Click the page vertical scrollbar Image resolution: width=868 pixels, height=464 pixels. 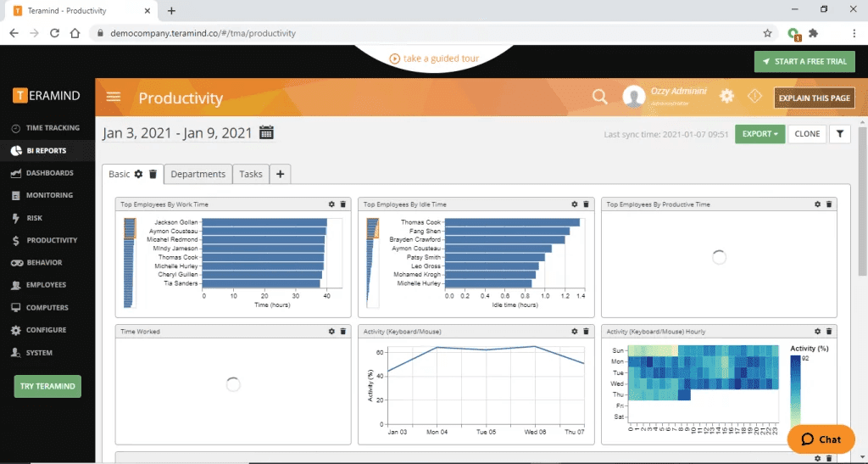[862, 200]
